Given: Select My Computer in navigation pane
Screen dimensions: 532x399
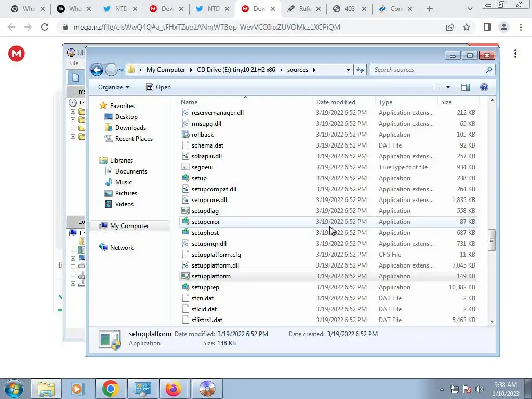Looking at the screenshot, I should 129,226.
